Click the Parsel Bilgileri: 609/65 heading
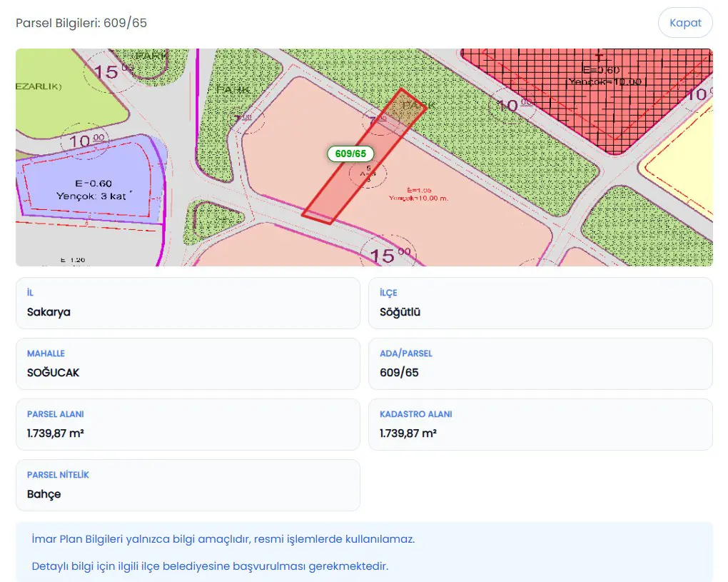This screenshot has width=728, height=582. pyautogui.click(x=81, y=23)
